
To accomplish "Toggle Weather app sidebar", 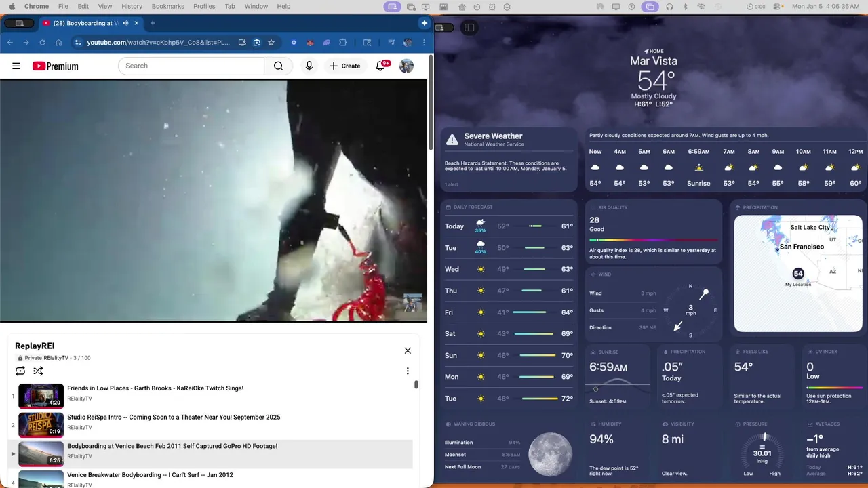I will pyautogui.click(x=469, y=27).
